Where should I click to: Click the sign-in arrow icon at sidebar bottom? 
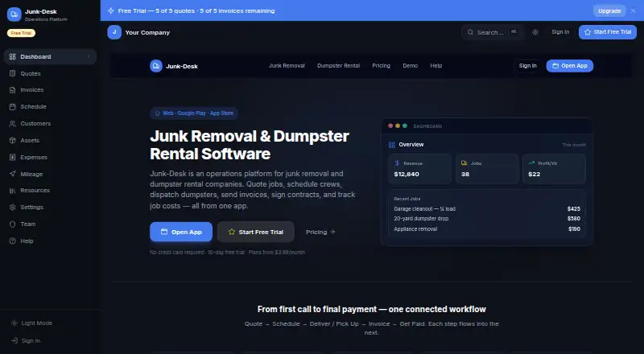[x=14, y=340]
